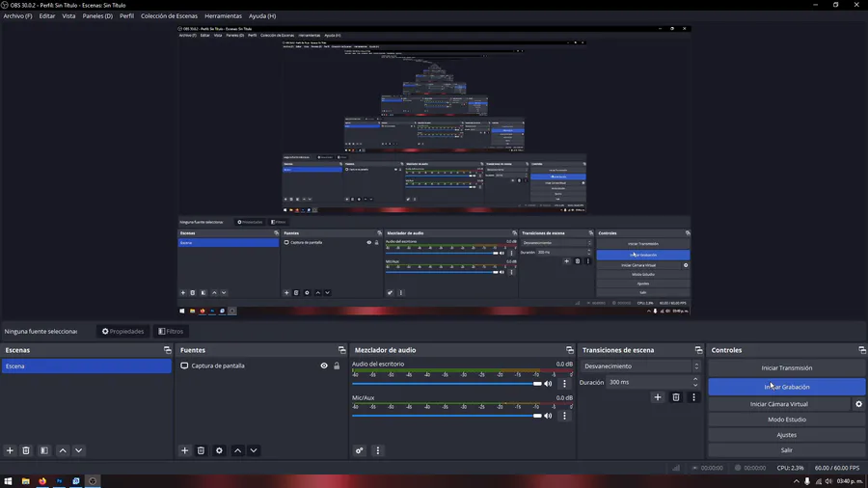Open Propiedades of selected source
The height and width of the screenshot is (488, 868).
tap(122, 332)
